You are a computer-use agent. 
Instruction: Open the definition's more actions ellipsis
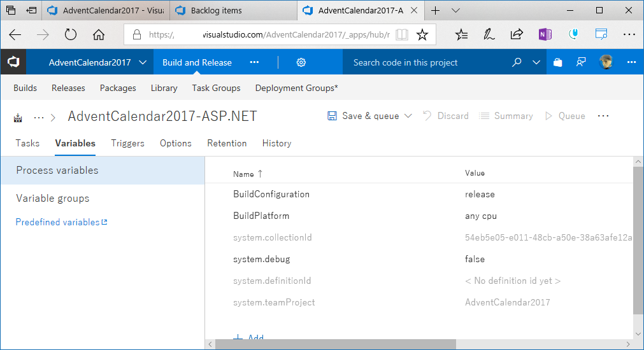(603, 116)
